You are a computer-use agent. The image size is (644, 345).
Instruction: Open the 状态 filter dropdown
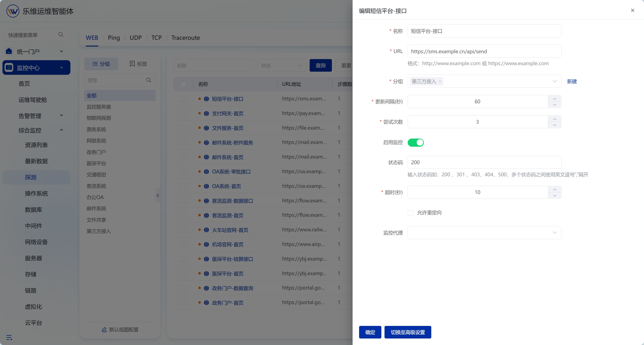coord(282,65)
